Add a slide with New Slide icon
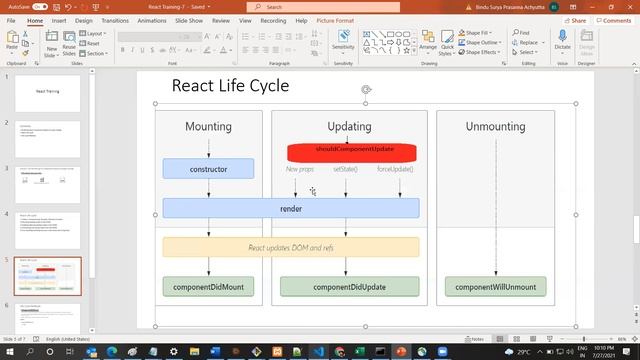The width and height of the screenshot is (640, 360). pos(51,36)
